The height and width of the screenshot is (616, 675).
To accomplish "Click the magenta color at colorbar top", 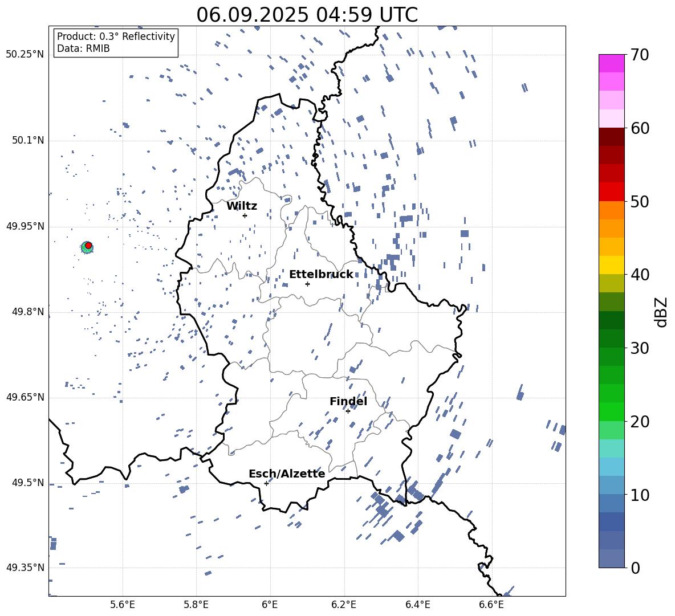I will click(611, 63).
